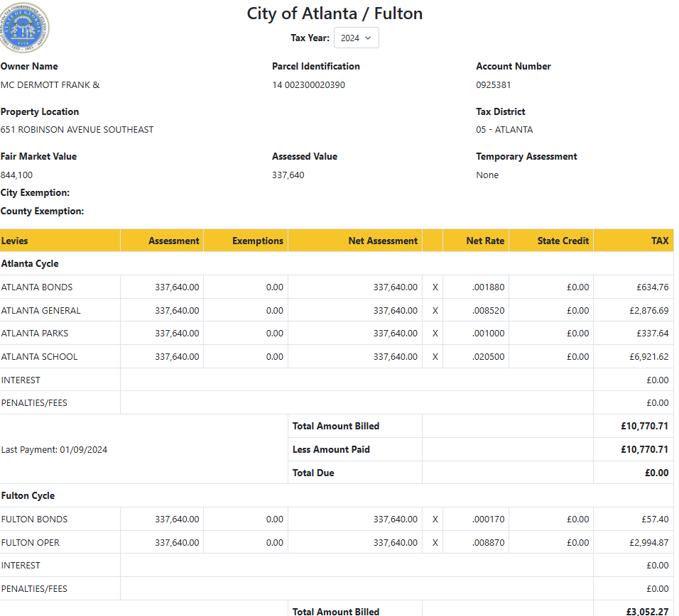Screen dimensions: 679x616
Task: Select parcel number 14 002300020390
Action: pos(308,85)
